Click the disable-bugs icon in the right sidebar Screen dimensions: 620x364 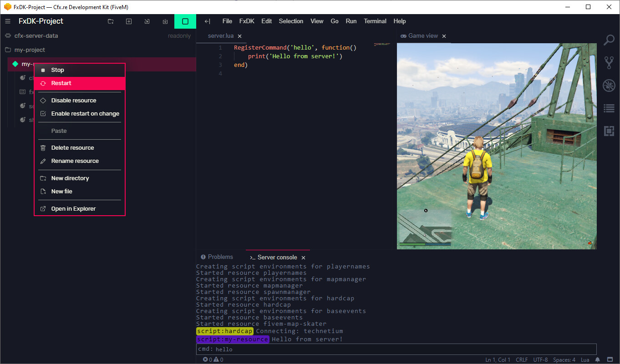pyautogui.click(x=609, y=85)
